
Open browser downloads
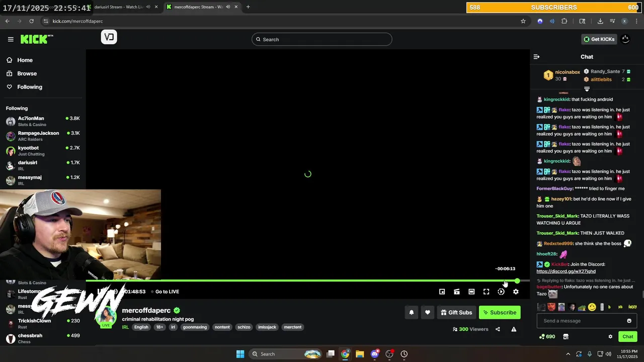click(600, 21)
